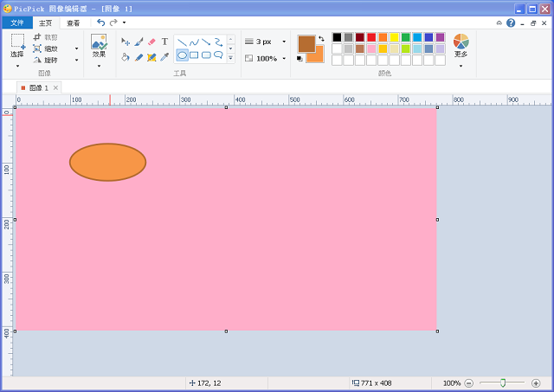Image resolution: width=554 pixels, height=392 pixels.
Task: Select the paint bucket fill tool
Action: pos(126,57)
